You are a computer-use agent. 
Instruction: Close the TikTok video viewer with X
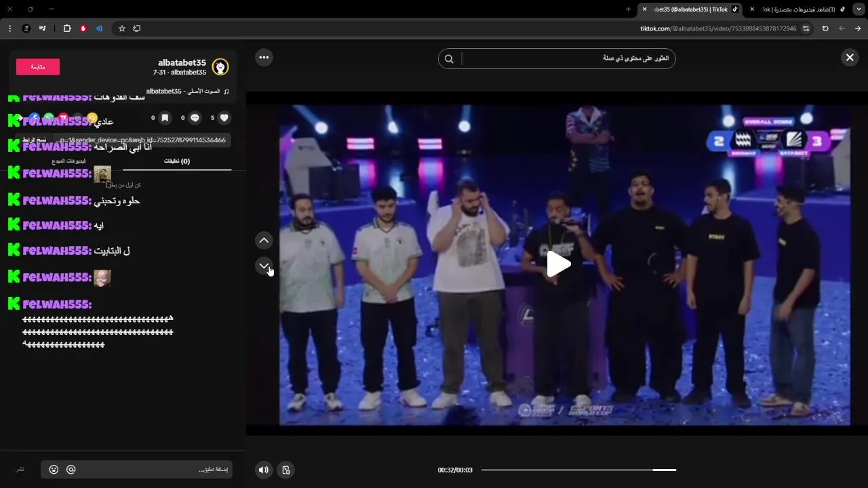click(850, 58)
